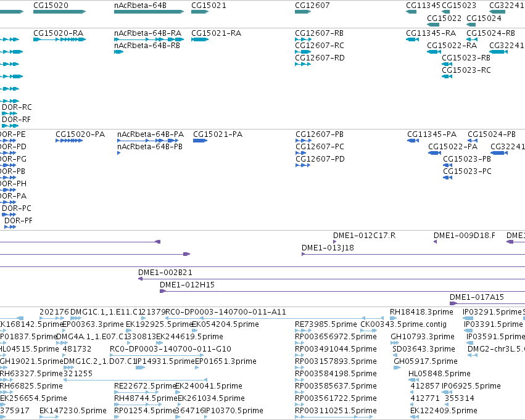This screenshot has width=525, height=420.
Task: Select the CG15020 gene bar
Action: [x=60, y=12]
